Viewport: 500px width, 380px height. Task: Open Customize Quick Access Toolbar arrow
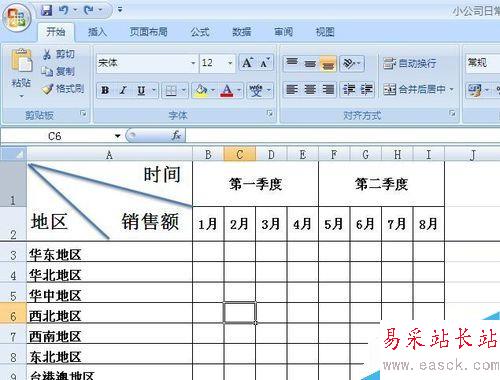coord(120,10)
